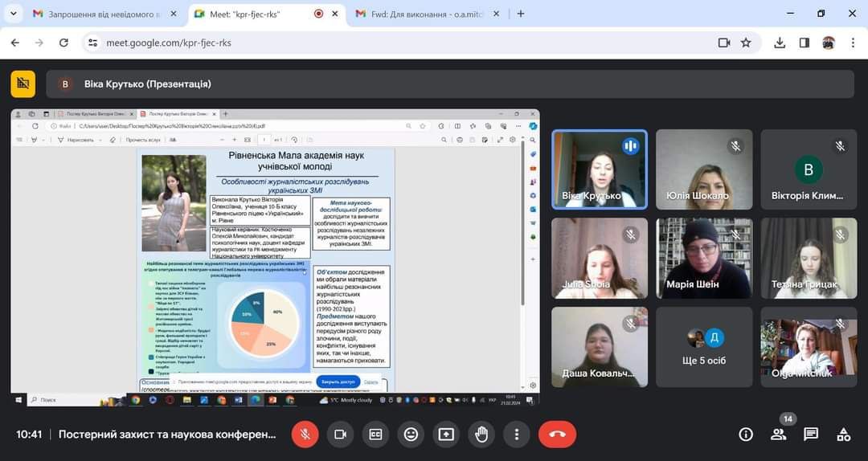Raise your hand in the meeting
Image resolution: width=868 pixels, height=461 pixels.
click(x=481, y=434)
